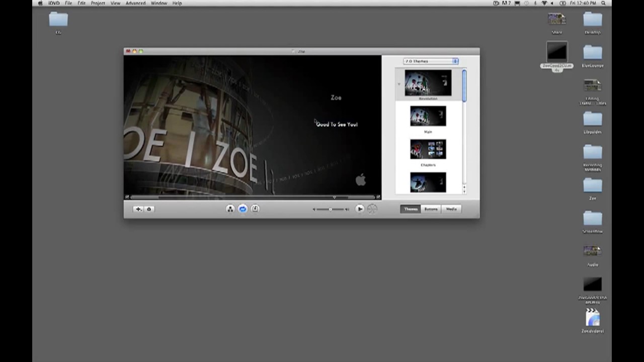This screenshot has width=644, height=362.
Task: Open the Project menu
Action: [98, 3]
